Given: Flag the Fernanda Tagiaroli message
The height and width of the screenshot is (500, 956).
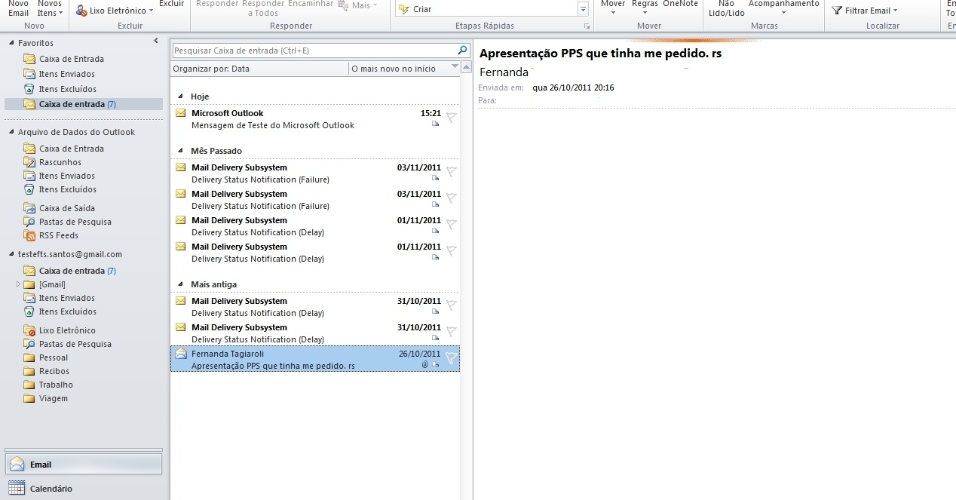Looking at the screenshot, I should pyautogui.click(x=451, y=359).
